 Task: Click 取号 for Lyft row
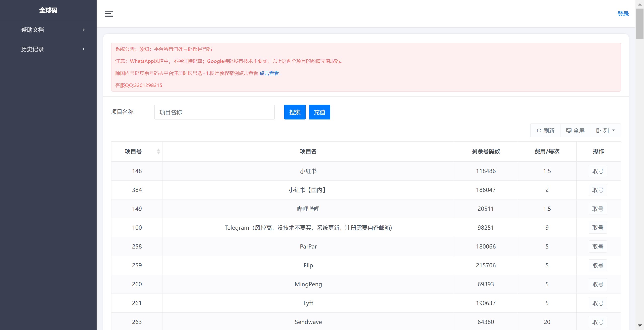coord(598,303)
